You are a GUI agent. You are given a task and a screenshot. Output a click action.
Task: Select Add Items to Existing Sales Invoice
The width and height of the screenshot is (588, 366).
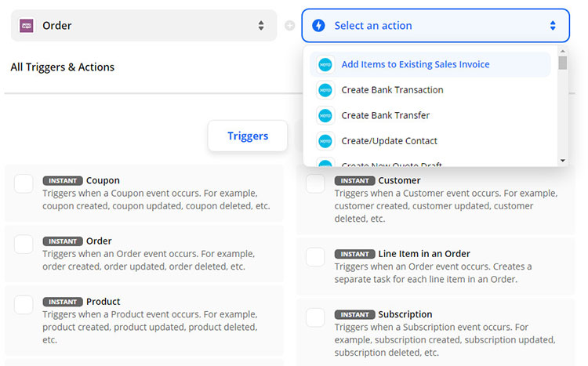pos(415,64)
